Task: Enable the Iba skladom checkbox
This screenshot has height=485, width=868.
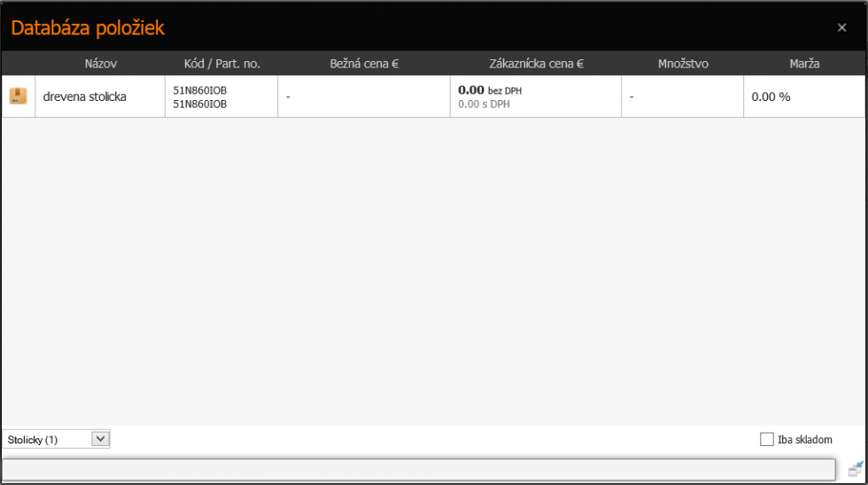Action: click(767, 439)
